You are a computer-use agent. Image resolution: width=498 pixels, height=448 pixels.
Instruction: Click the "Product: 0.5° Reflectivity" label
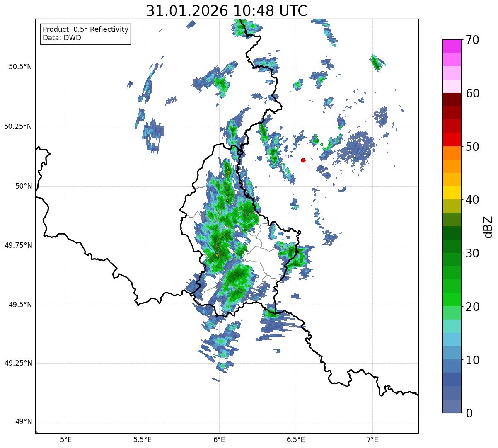coord(86,30)
